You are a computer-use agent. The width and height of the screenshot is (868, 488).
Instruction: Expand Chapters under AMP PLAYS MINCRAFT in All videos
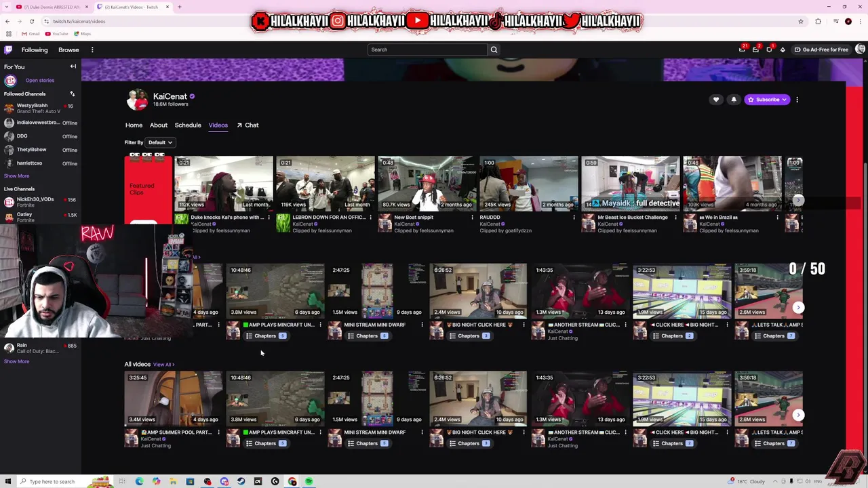pos(266,444)
